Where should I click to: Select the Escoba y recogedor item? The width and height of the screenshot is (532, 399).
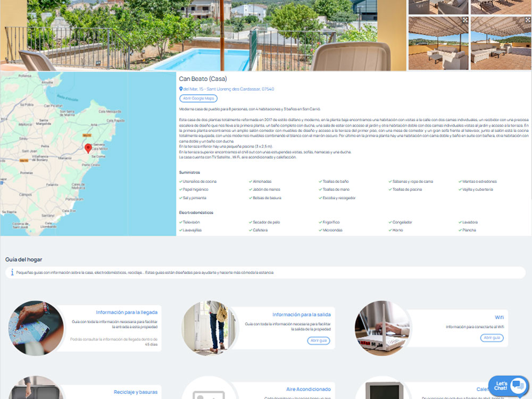pos(337,198)
